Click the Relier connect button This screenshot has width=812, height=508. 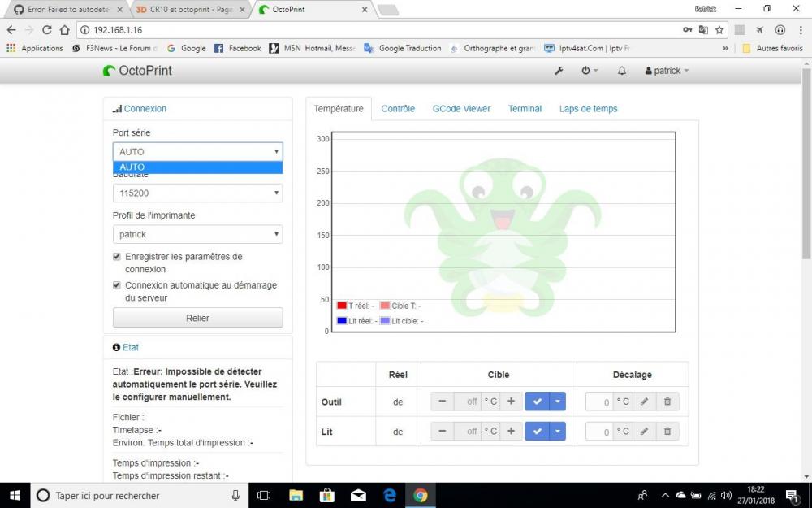pos(198,318)
